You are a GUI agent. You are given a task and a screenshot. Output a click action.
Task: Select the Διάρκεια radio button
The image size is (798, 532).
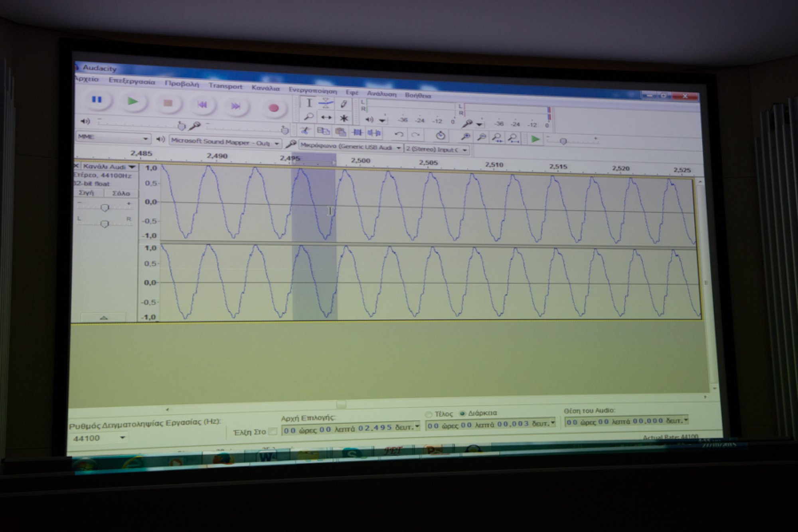coord(463,413)
